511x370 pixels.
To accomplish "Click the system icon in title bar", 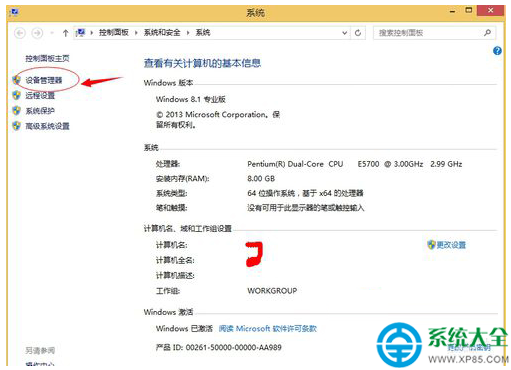I will click(x=15, y=13).
